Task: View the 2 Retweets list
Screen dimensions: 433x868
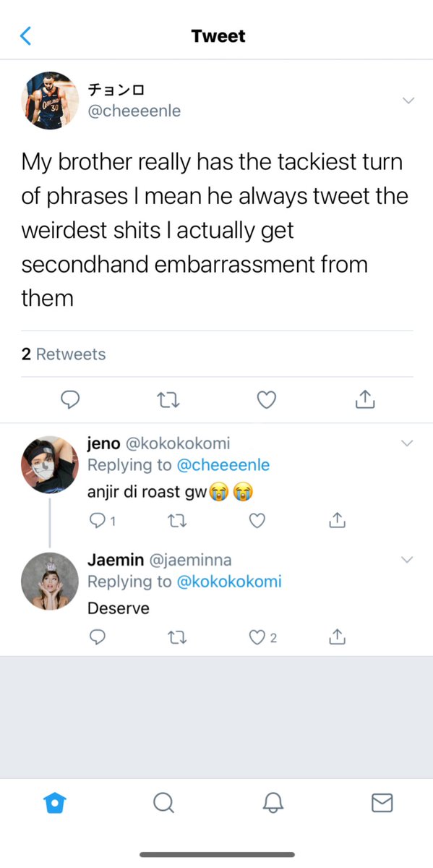Action: click(x=64, y=354)
